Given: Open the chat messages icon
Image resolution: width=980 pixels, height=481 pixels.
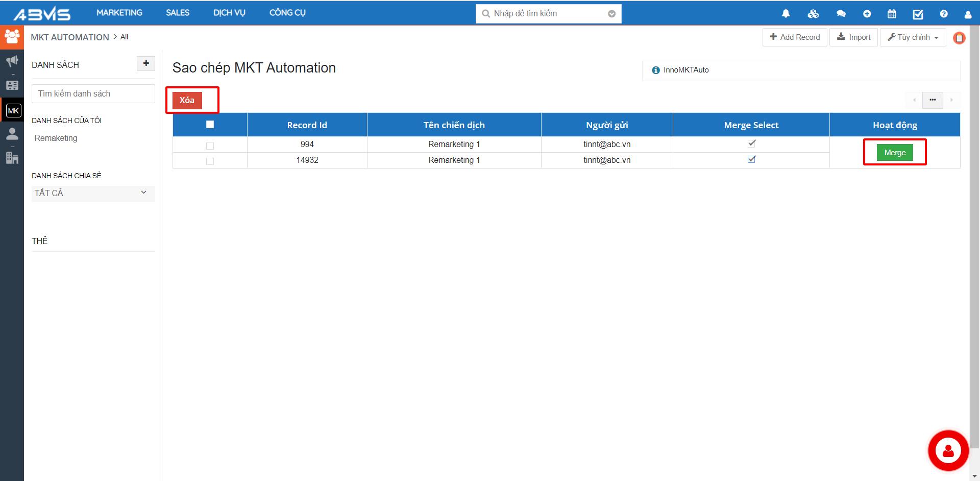Looking at the screenshot, I should pos(841,14).
